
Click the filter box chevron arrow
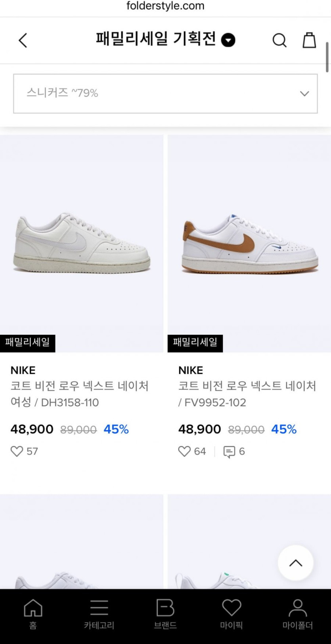(304, 93)
